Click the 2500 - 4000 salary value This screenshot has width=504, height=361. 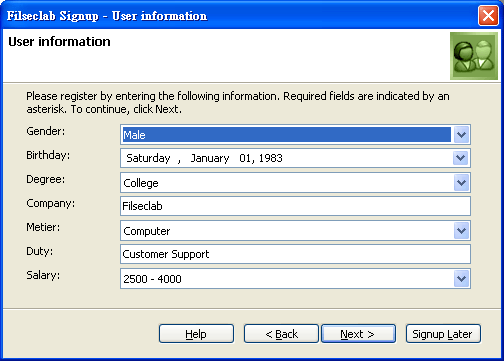click(152, 279)
